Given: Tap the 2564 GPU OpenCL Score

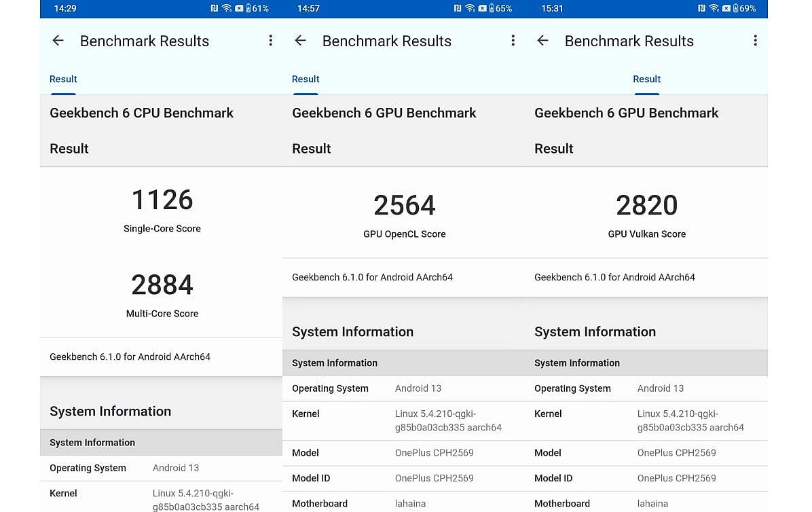Looking at the screenshot, I should point(405,205).
